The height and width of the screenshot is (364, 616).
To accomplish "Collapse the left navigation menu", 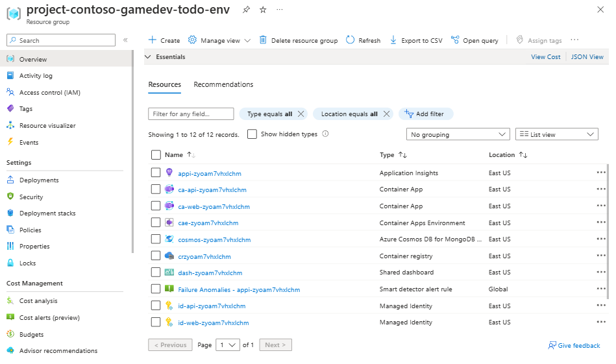I will click(x=125, y=40).
